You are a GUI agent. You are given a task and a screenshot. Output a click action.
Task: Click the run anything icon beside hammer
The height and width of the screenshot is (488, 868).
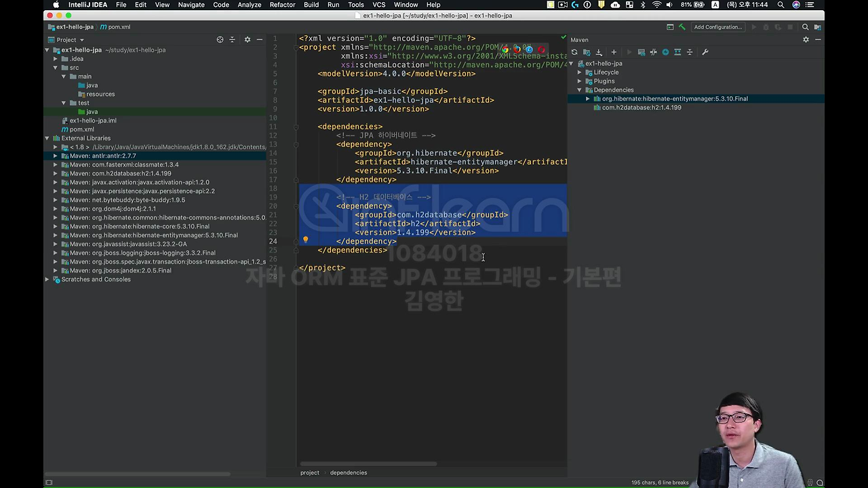pos(670,27)
